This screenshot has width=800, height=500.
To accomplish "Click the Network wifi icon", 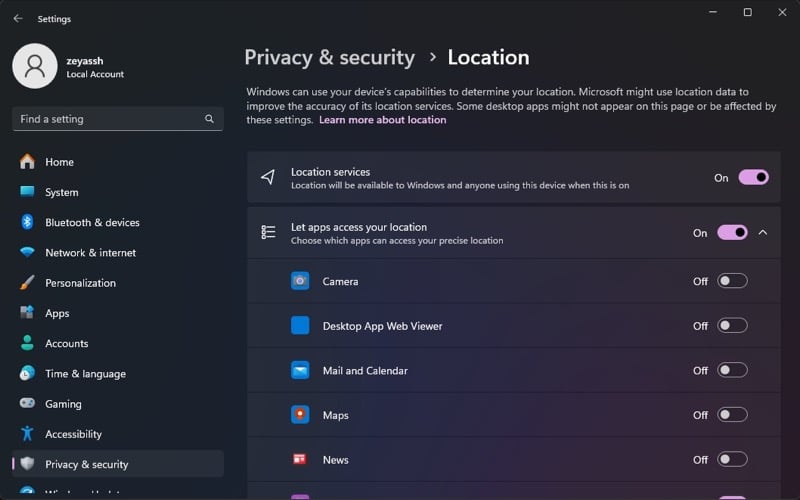I will (x=27, y=252).
